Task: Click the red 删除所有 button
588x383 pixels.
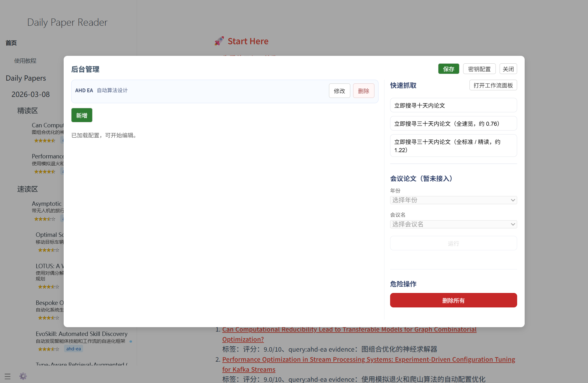Action: 453,301
